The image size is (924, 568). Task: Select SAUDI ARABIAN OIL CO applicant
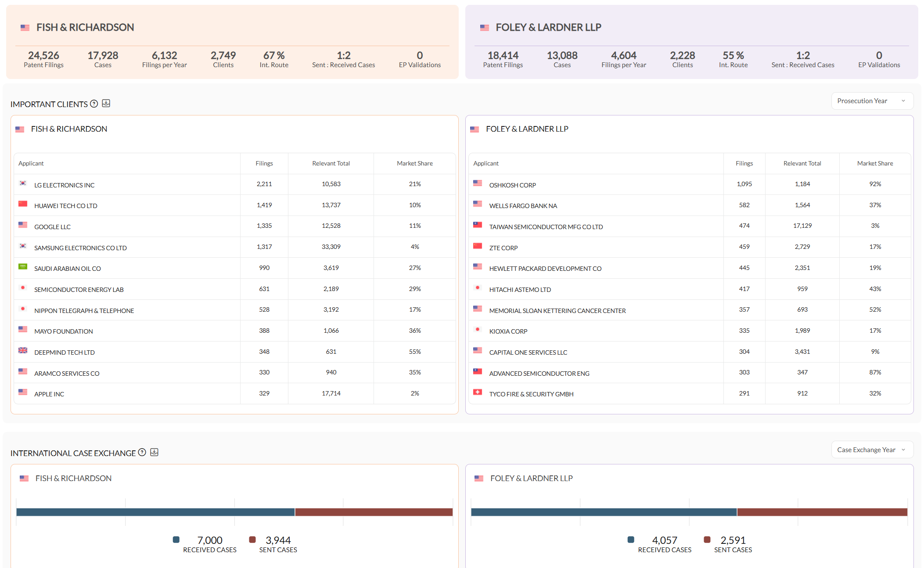(68, 269)
